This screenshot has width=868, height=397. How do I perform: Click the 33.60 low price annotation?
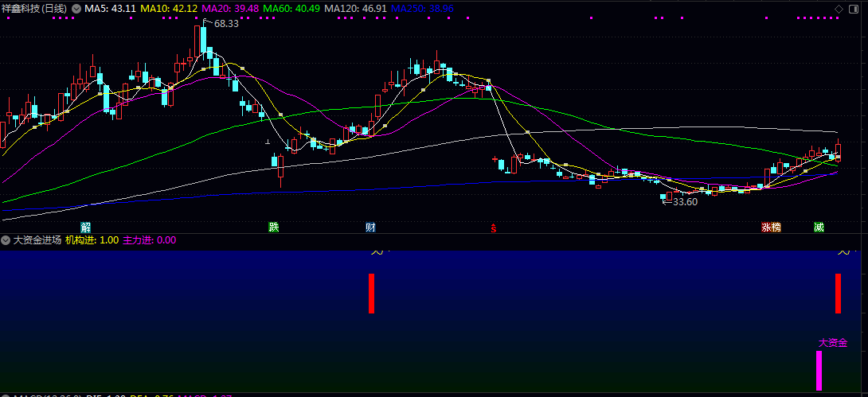tap(685, 202)
